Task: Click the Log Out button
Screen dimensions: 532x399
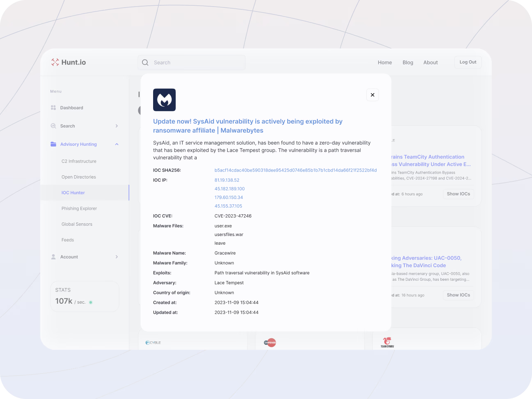Action: click(x=468, y=62)
